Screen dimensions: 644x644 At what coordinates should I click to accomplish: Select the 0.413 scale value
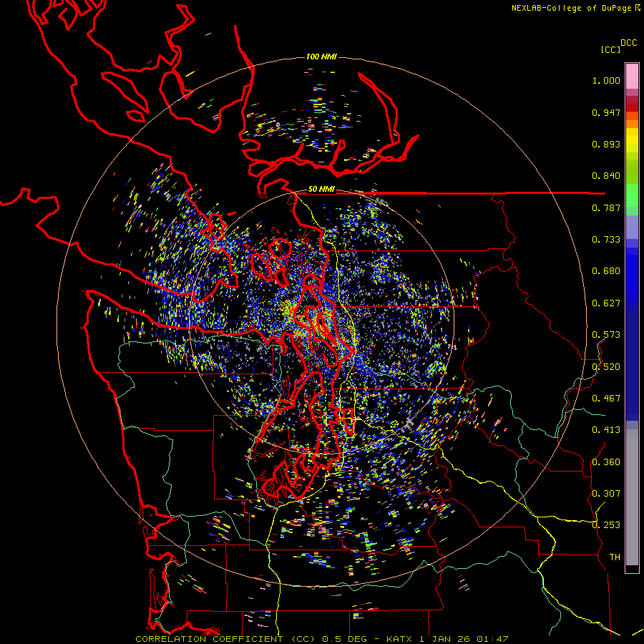click(606, 430)
